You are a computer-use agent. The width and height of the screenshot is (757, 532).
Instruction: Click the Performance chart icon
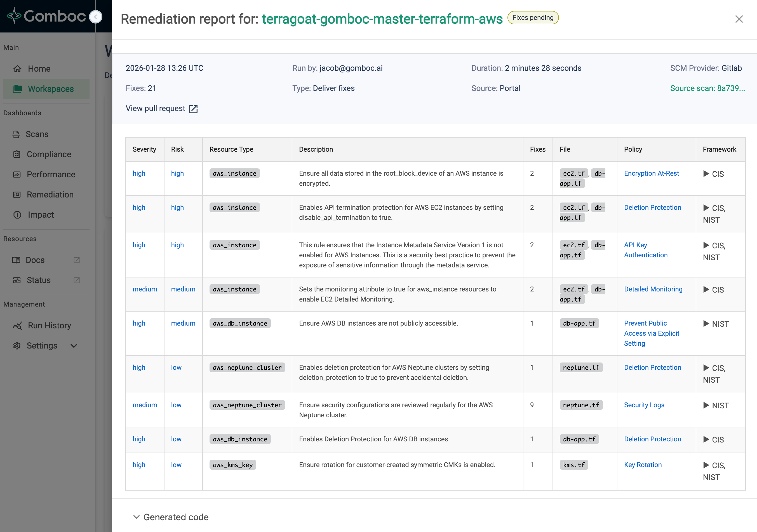(17, 174)
